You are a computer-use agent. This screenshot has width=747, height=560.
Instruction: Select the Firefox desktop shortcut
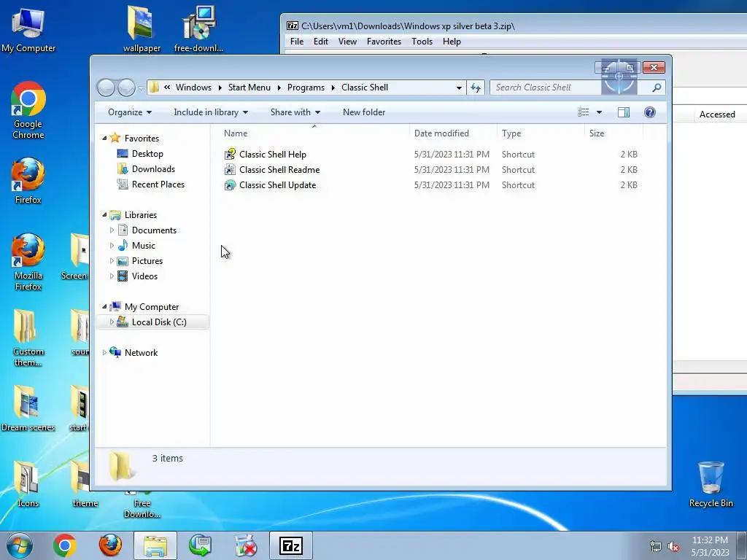(28, 181)
